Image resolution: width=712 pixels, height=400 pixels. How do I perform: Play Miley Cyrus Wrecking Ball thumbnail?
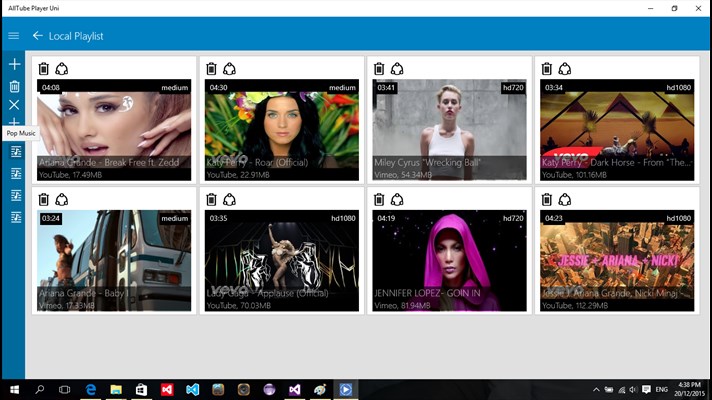click(450, 130)
